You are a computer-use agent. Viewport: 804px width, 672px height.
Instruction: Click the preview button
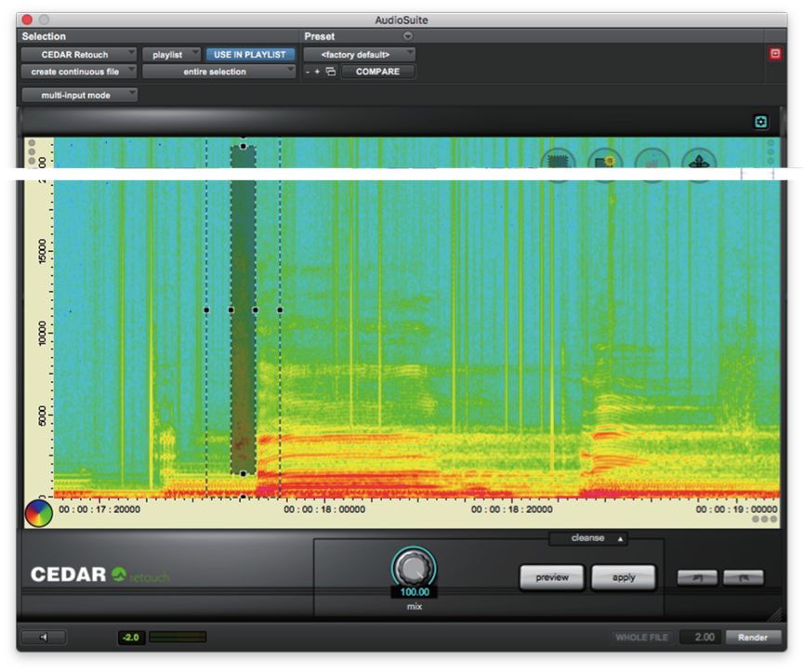(552, 578)
